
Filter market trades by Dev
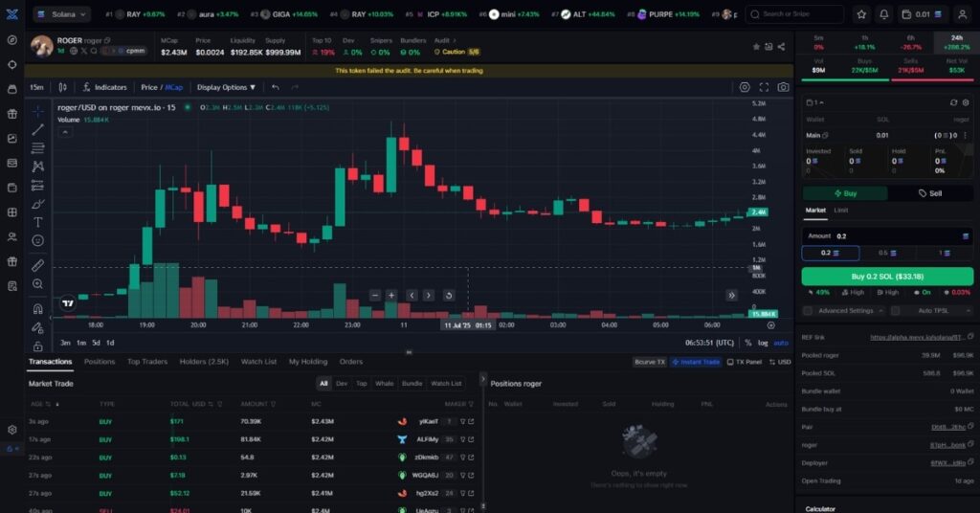pyautogui.click(x=342, y=384)
